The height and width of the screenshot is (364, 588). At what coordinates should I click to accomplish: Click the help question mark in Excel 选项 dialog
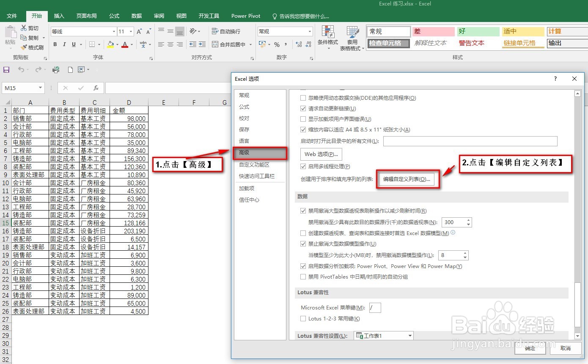tap(555, 79)
